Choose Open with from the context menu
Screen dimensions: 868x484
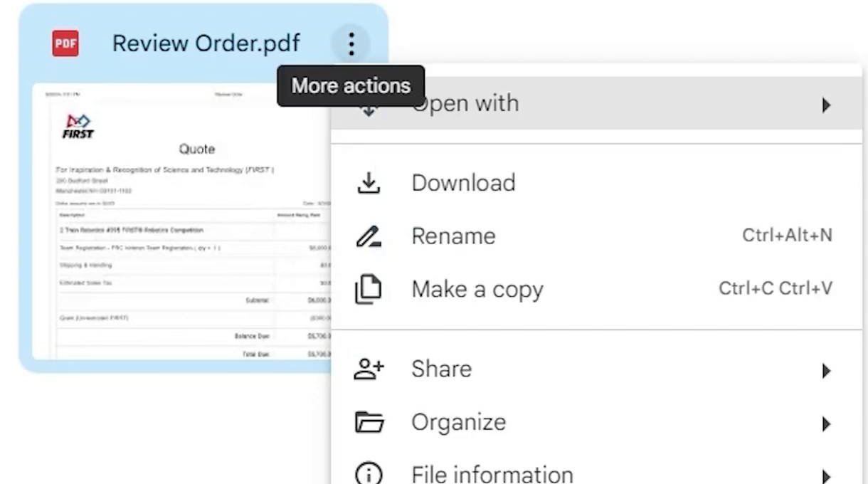tap(597, 104)
